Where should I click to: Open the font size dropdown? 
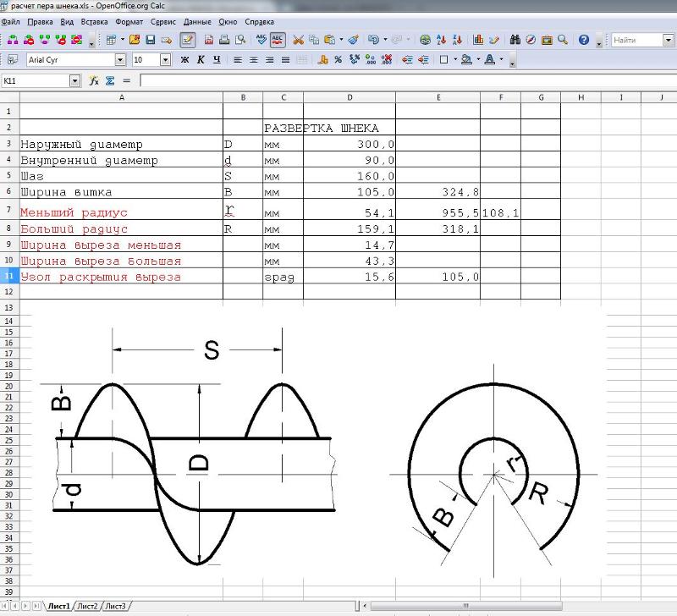tap(165, 59)
